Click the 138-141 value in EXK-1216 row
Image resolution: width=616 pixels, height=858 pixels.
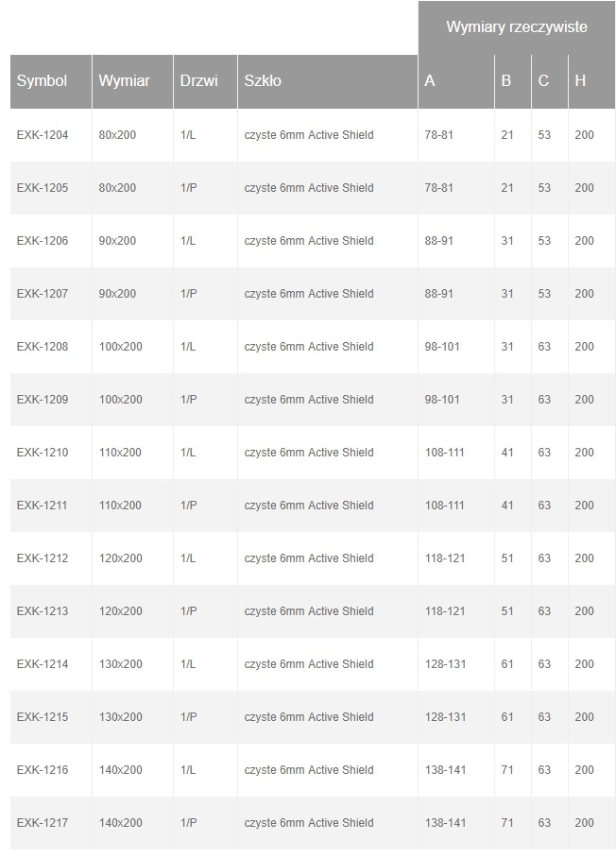(445, 770)
